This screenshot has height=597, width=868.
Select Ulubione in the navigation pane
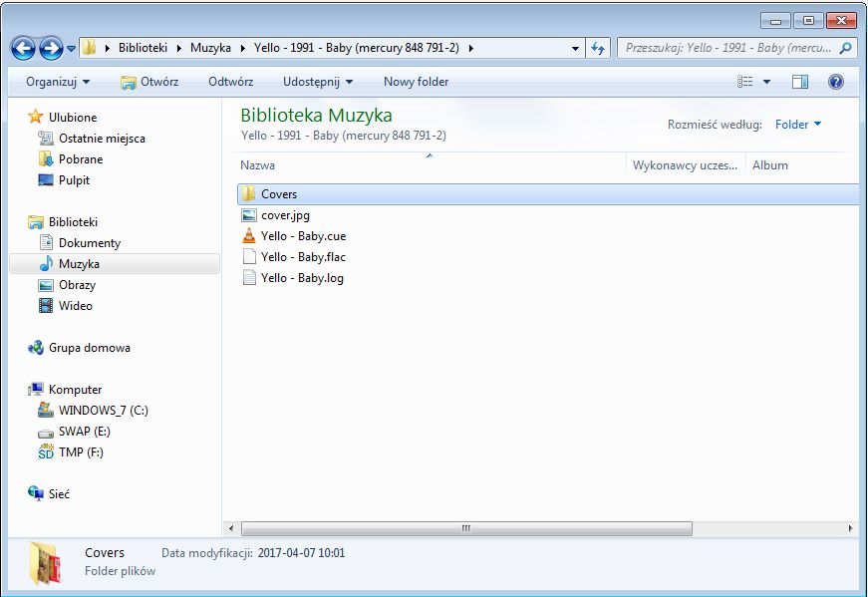[x=73, y=117]
